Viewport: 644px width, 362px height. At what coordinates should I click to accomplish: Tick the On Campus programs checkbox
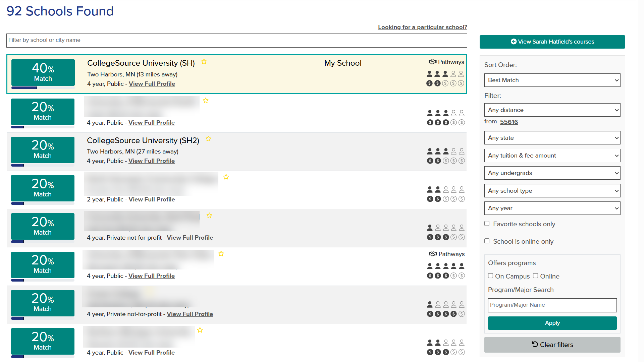[490, 276]
